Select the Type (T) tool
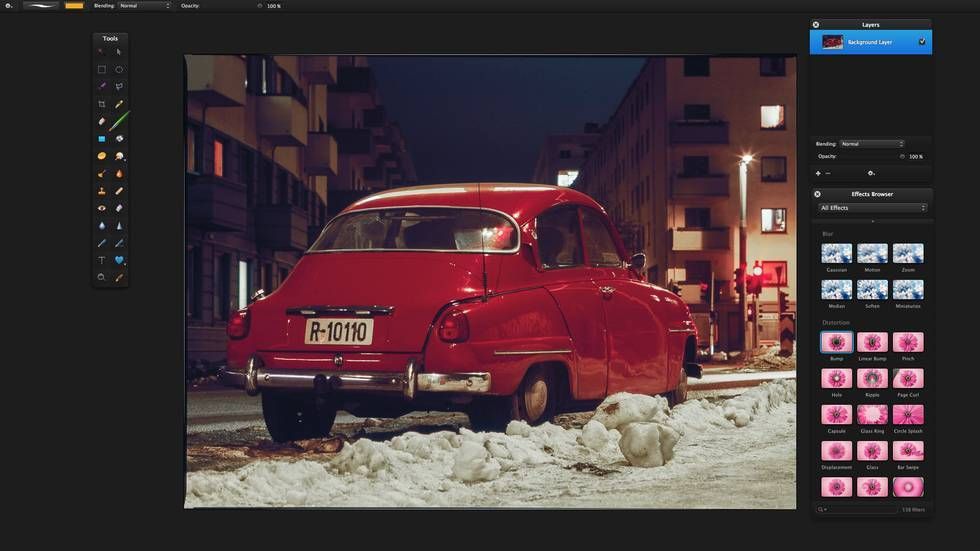The height and width of the screenshot is (551, 980). tap(101, 260)
